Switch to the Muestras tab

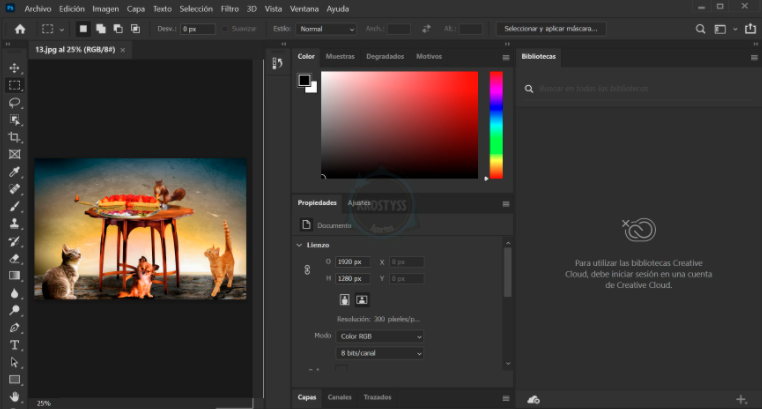(x=340, y=56)
